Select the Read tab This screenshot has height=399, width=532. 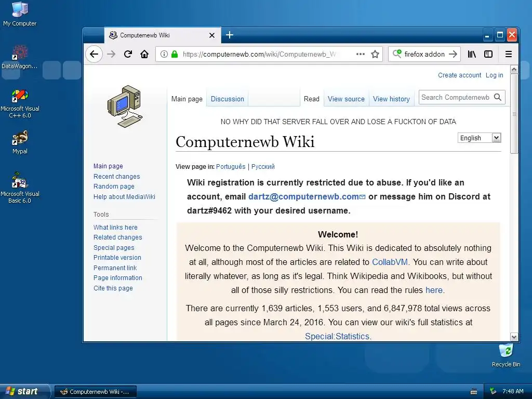pyautogui.click(x=312, y=99)
